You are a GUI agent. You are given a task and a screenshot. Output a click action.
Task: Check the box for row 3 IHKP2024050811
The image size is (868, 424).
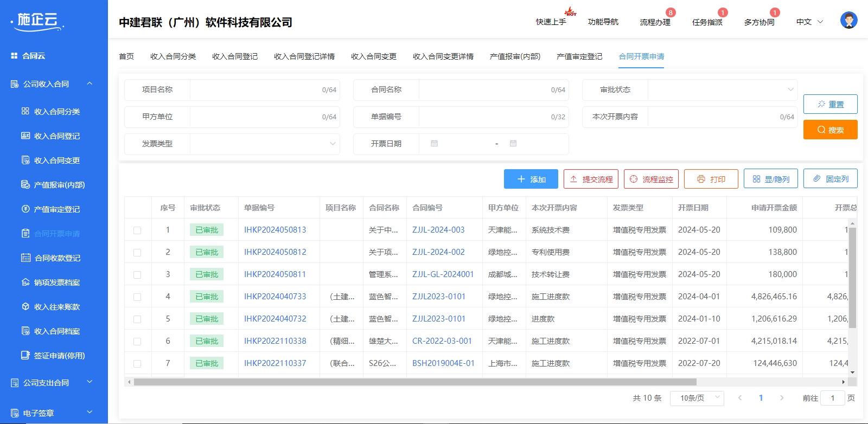click(137, 275)
